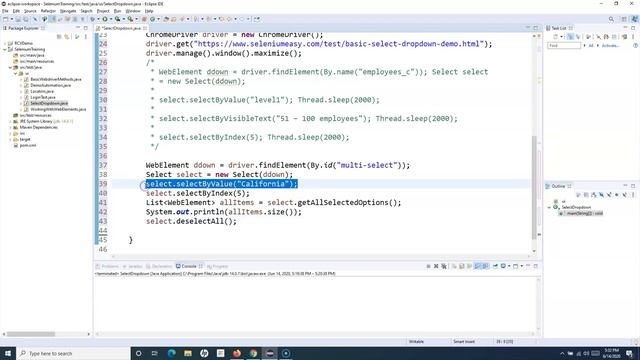Click the All filter in Task List
Screen dimensions: 640x360
coord(591,45)
